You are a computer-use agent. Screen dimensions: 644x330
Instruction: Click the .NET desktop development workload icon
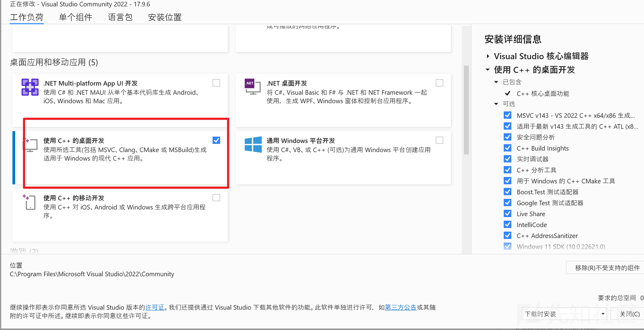coord(253,87)
